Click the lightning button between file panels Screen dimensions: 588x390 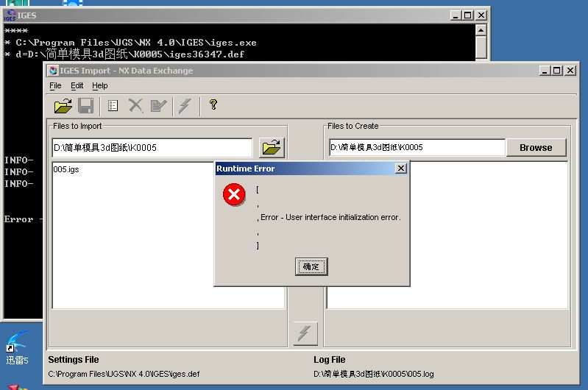pyautogui.click(x=305, y=333)
